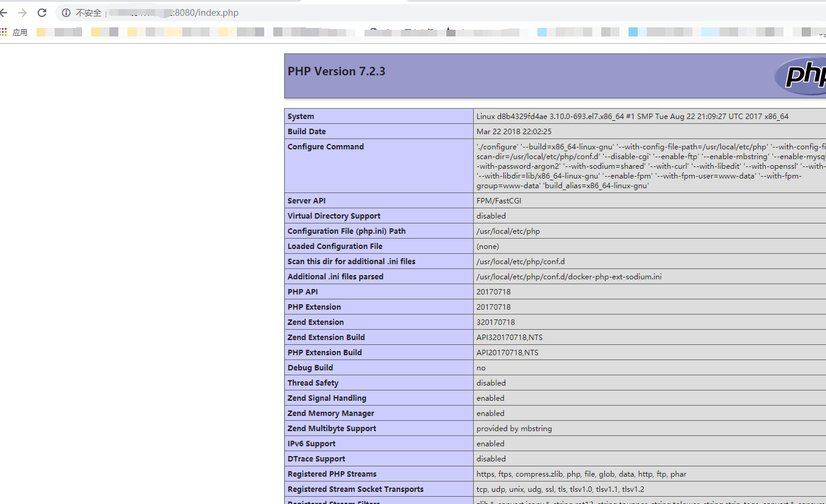This screenshot has height=504, width=826.
Task: Select the 'Zend Extension' label
Action: pyautogui.click(x=316, y=322)
